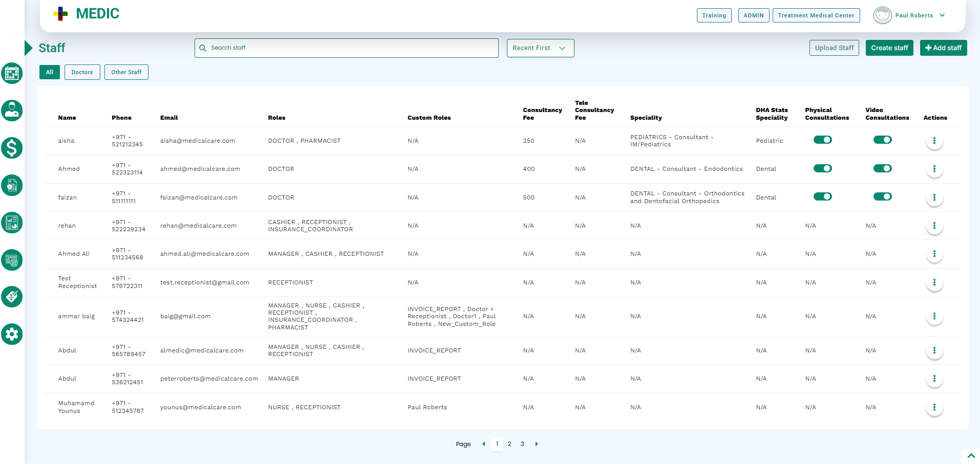Image resolution: width=980 pixels, height=464 pixels.
Task: Click ahmed.ali@medicalcare.com email cell
Action: pyautogui.click(x=205, y=254)
